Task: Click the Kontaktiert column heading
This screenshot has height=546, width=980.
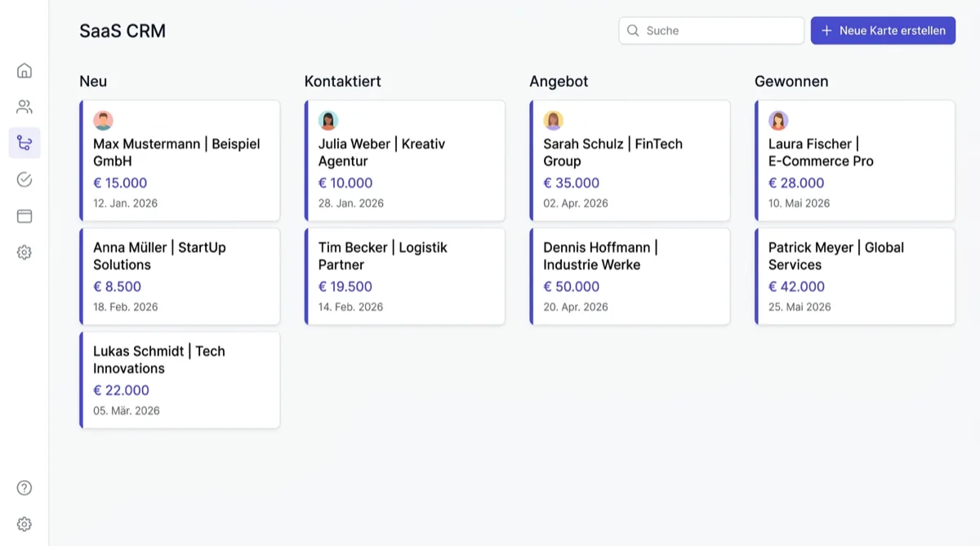Action: (x=343, y=82)
